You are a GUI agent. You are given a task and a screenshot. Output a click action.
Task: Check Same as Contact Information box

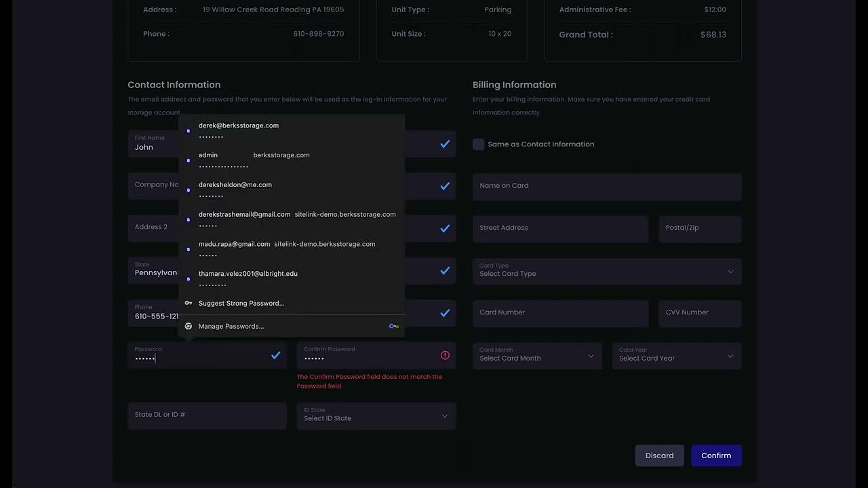click(479, 144)
